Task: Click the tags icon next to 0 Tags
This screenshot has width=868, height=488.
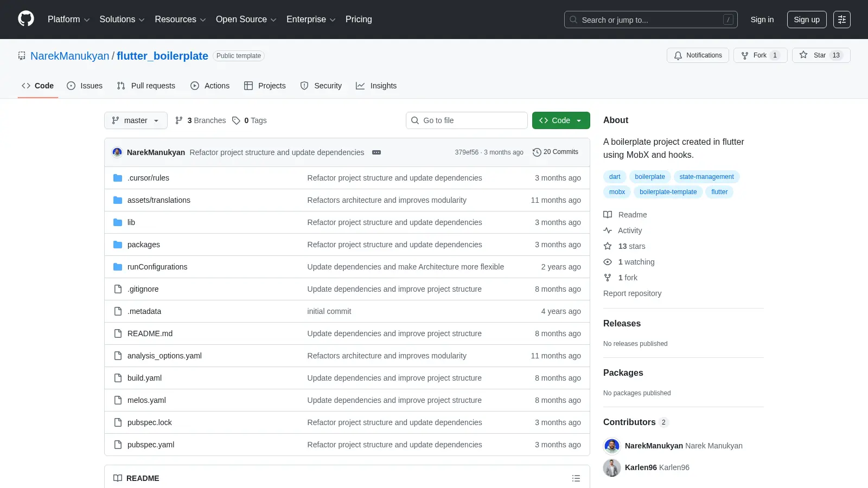Action: pyautogui.click(x=236, y=120)
